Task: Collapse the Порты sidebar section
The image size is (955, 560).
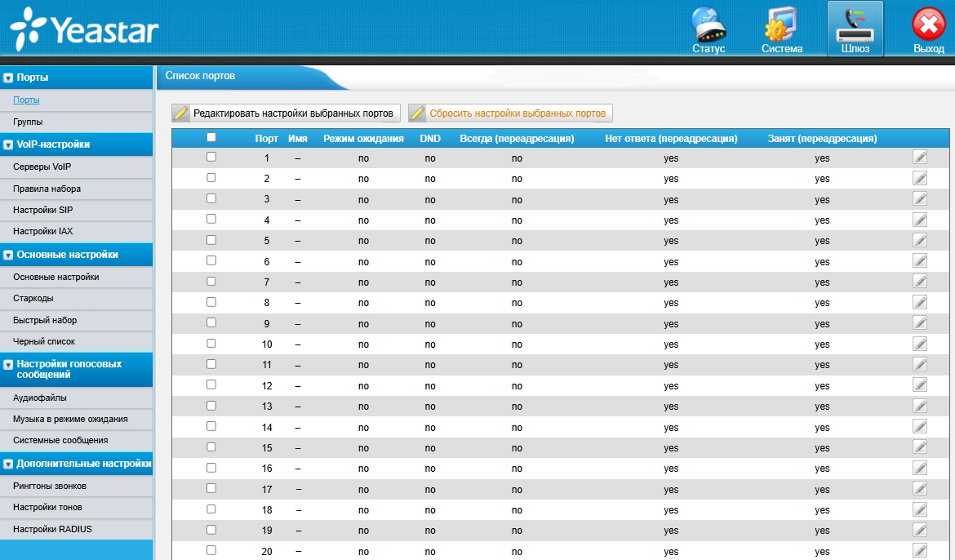Action: [8, 78]
